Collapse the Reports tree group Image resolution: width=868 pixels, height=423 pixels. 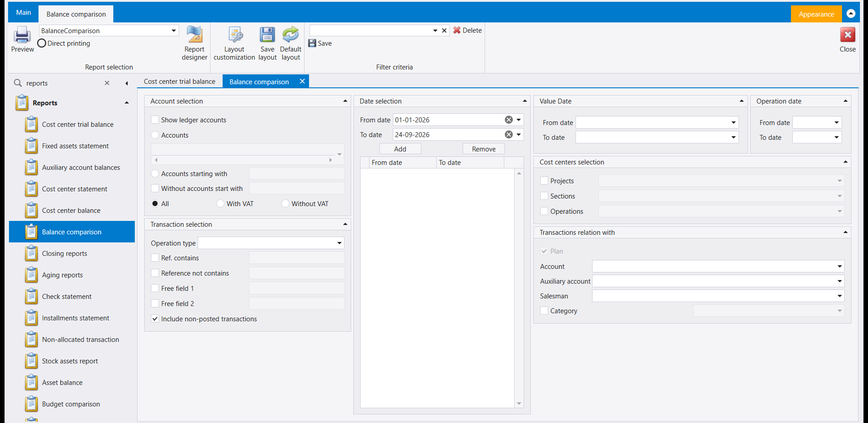[x=127, y=103]
